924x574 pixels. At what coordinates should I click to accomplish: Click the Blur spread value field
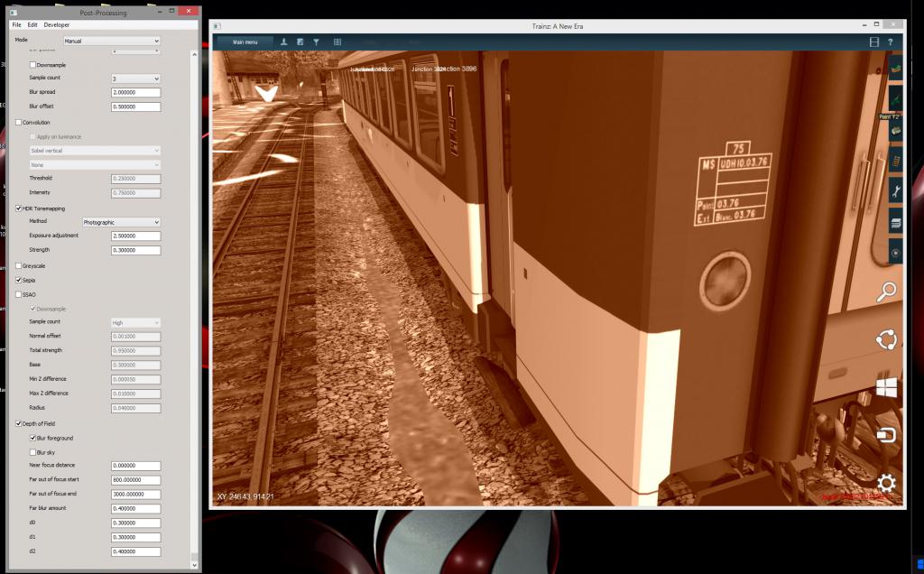(x=135, y=93)
